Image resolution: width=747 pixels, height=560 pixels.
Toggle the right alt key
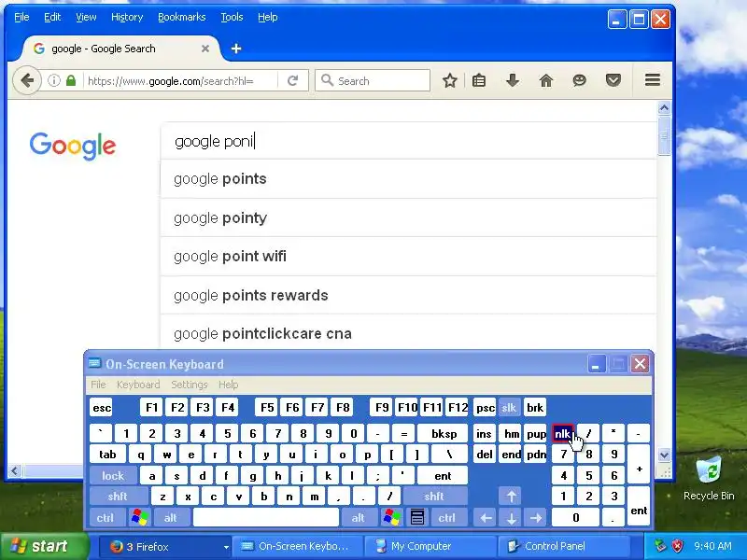pyautogui.click(x=359, y=518)
